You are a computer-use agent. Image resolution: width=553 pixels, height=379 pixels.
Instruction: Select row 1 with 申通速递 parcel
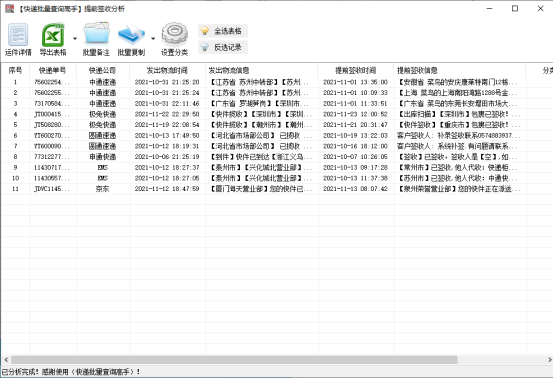(263, 82)
